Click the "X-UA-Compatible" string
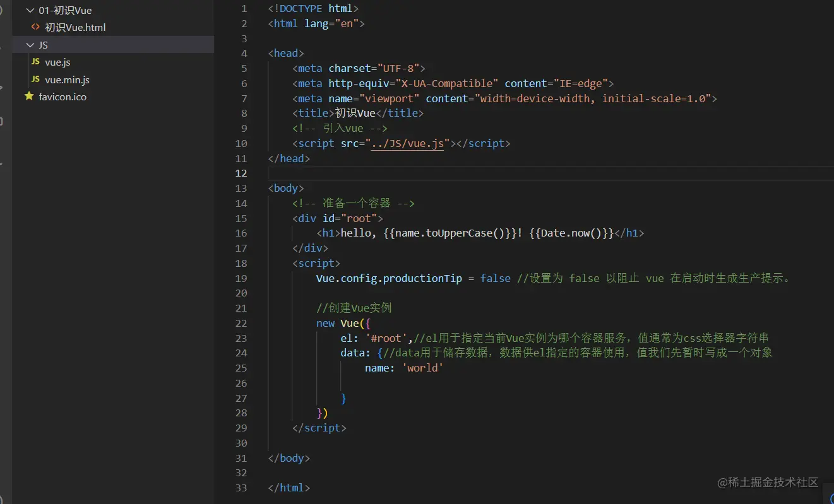Viewport: 834px width, 504px height. point(446,84)
